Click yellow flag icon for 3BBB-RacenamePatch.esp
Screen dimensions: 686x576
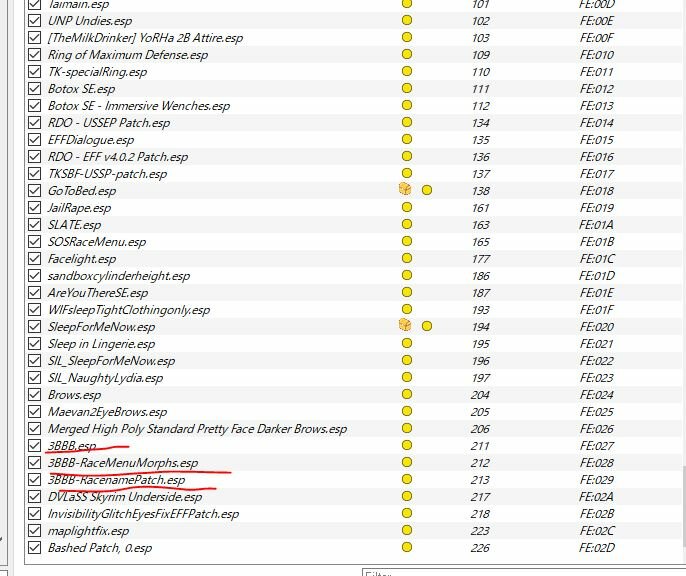(407, 479)
